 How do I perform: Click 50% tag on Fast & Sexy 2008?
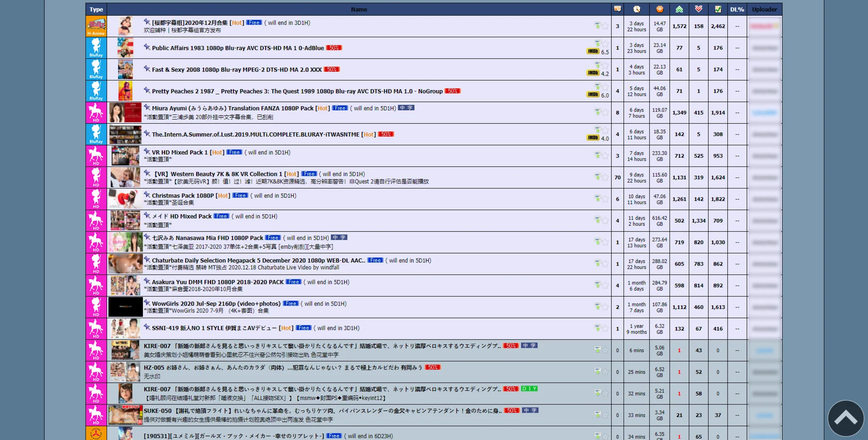(x=332, y=69)
